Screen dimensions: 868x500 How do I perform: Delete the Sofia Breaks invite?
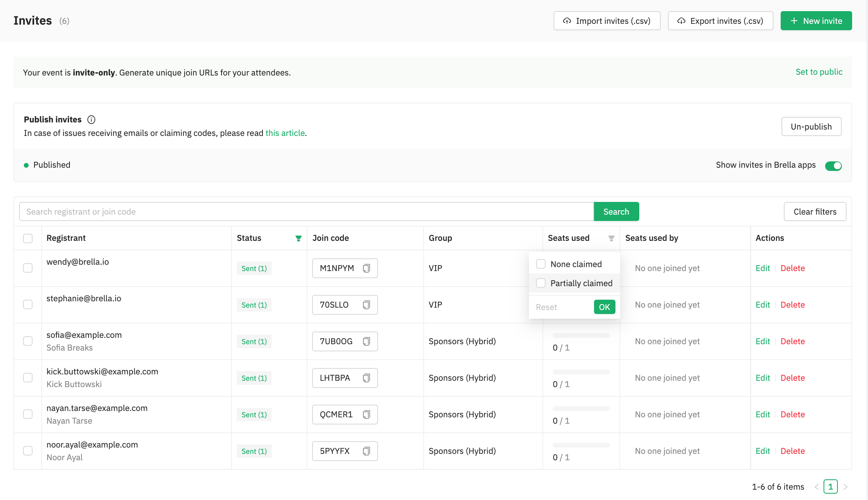tap(793, 341)
